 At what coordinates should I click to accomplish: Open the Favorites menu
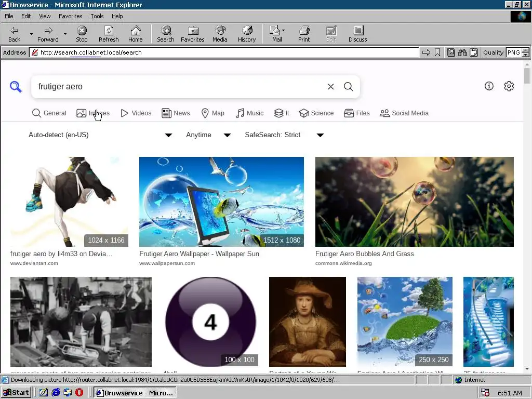71,16
